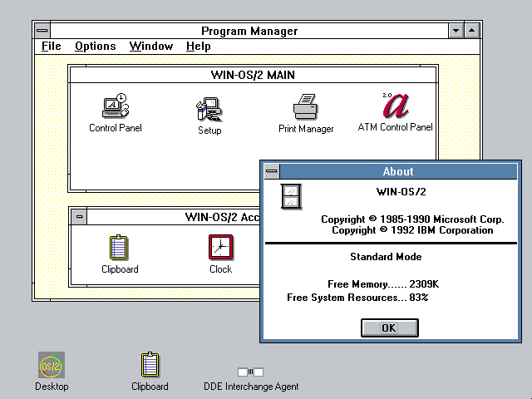Screen dimensions: 532x399
Task: Open Program Manager control menu box
Action: tap(42, 31)
